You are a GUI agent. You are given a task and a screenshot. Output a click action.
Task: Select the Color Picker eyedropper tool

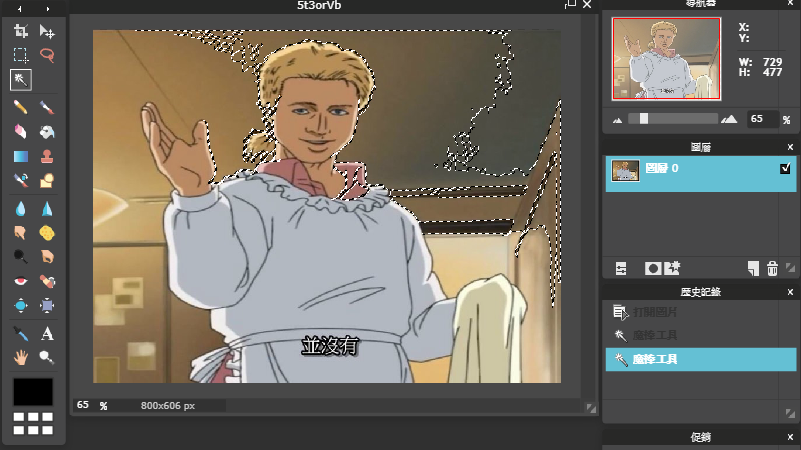pos(20,334)
